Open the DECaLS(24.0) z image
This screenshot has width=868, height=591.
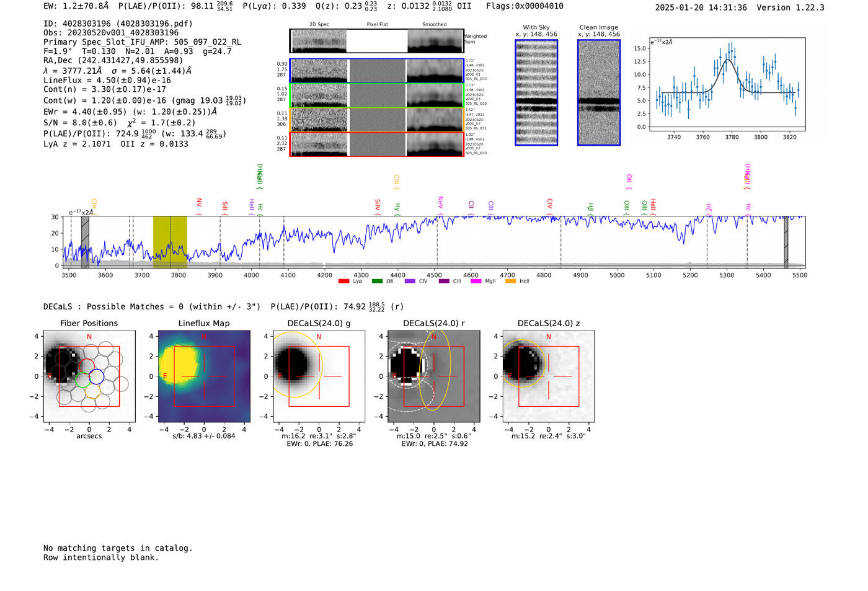[549, 376]
